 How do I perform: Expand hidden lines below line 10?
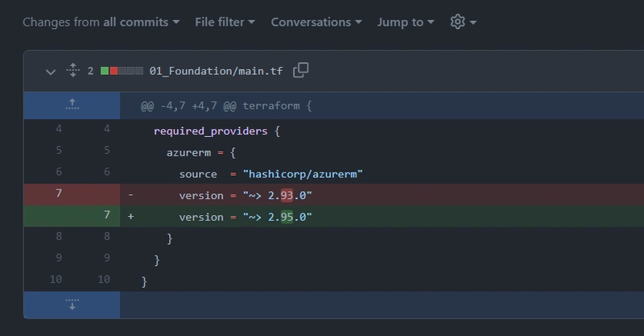(72, 305)
